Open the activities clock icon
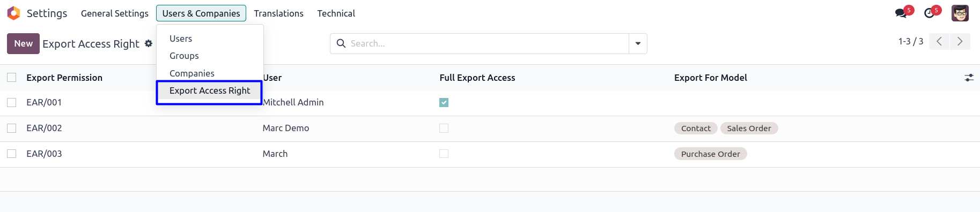The height and width of the screenshot is (212, 980). pos(930,13)
